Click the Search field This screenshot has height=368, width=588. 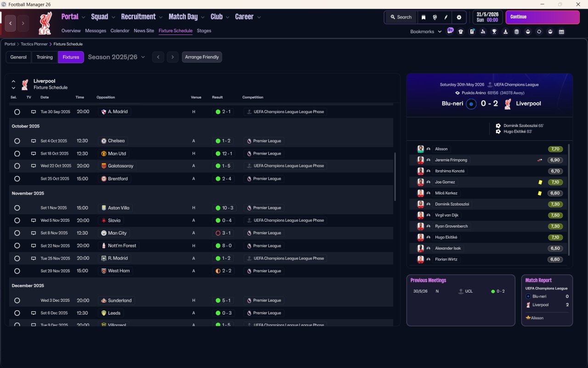[x=401, y=17]
